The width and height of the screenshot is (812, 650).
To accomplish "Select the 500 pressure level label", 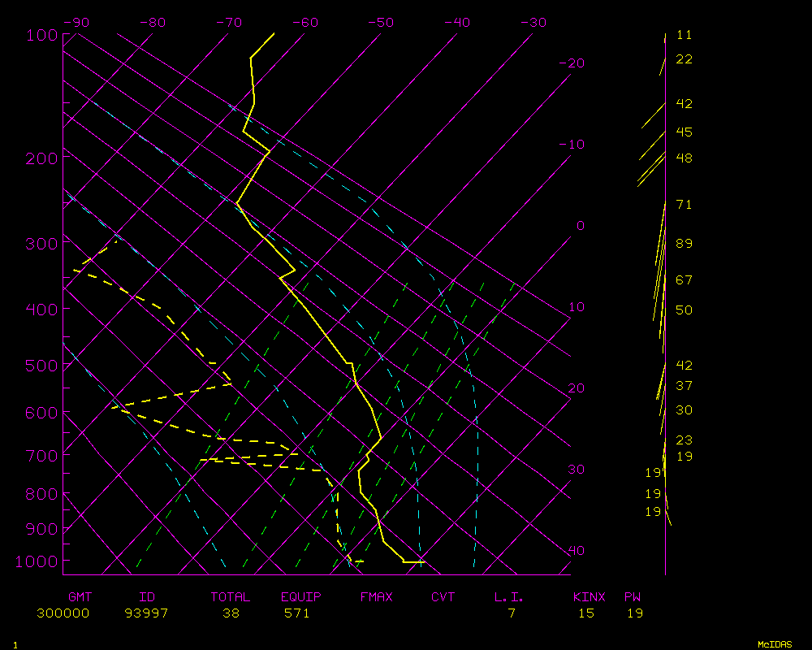I will click(x=41, y=366).
